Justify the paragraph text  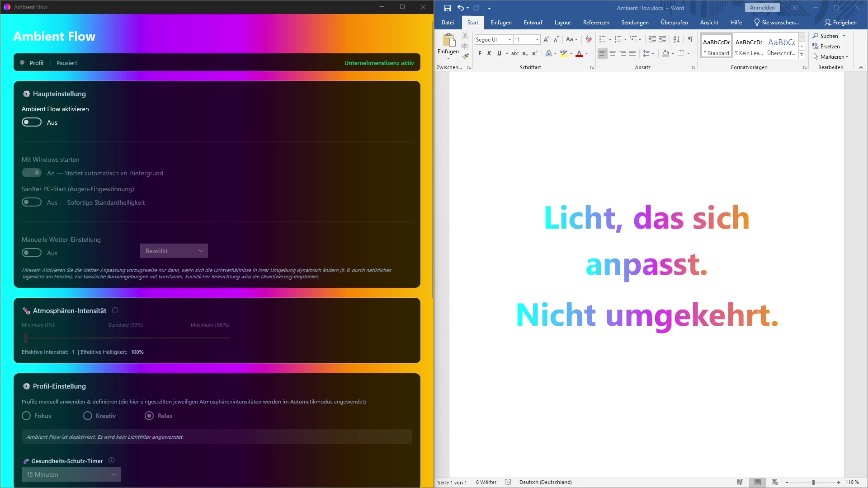click(632, 53)
